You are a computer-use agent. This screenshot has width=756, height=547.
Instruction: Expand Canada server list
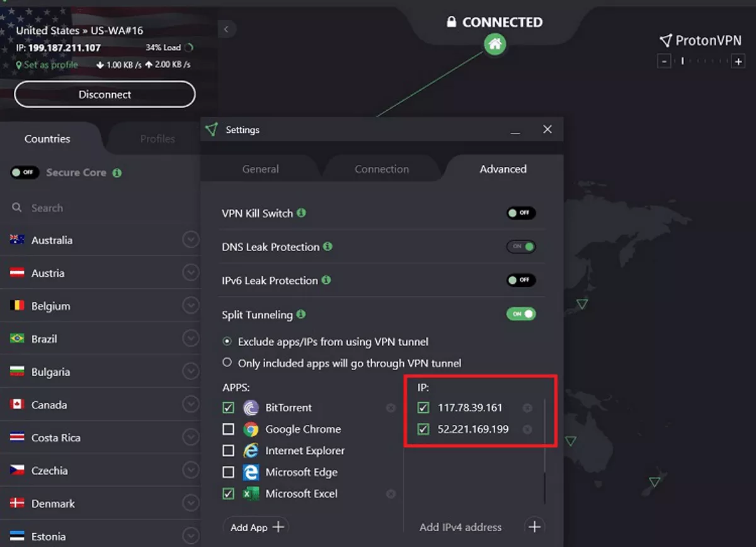pyautogui.click(x=190, y=405)
